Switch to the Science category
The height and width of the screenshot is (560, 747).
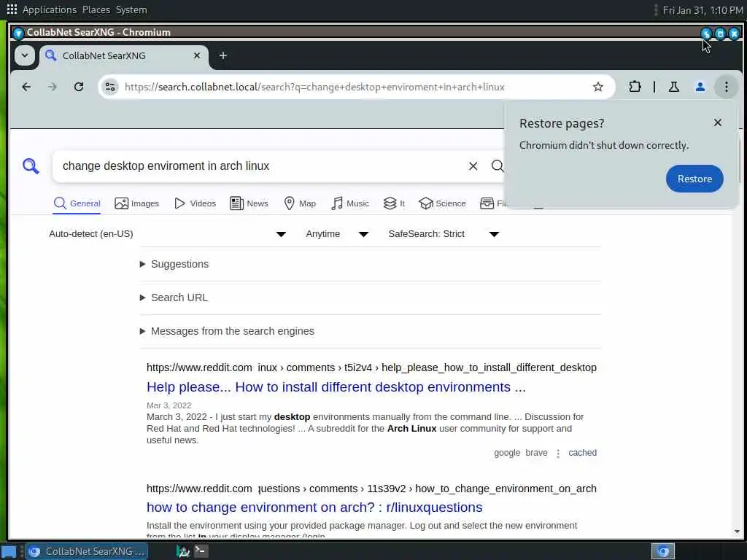click(442, 203)
